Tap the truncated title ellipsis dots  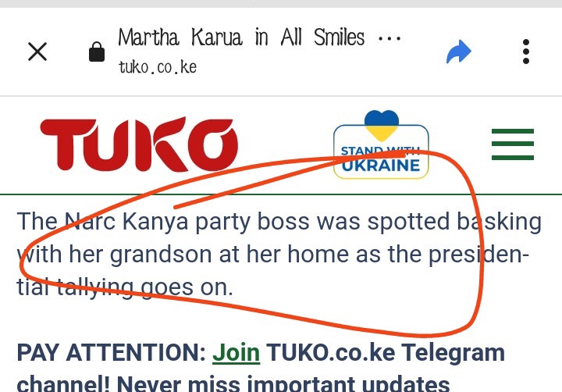[389, 38]
